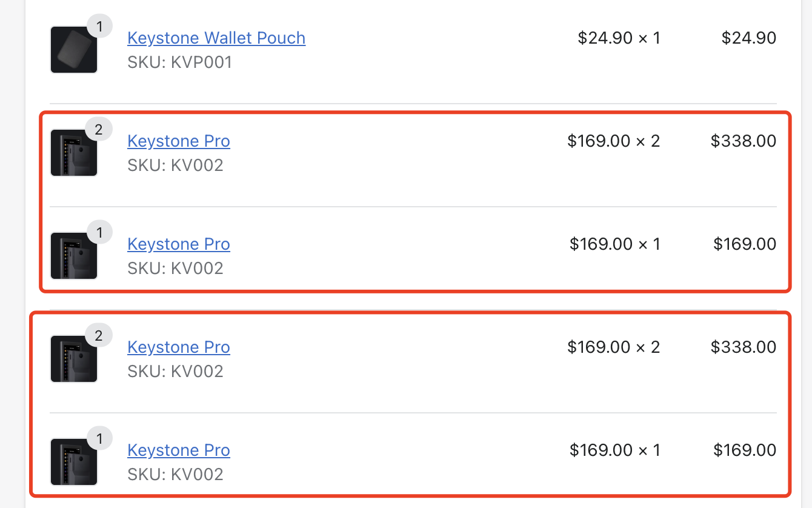Open the second Keystone Pro product link
Image resolution: width=812 pixels, height=508 pixels.
(178, 244)
